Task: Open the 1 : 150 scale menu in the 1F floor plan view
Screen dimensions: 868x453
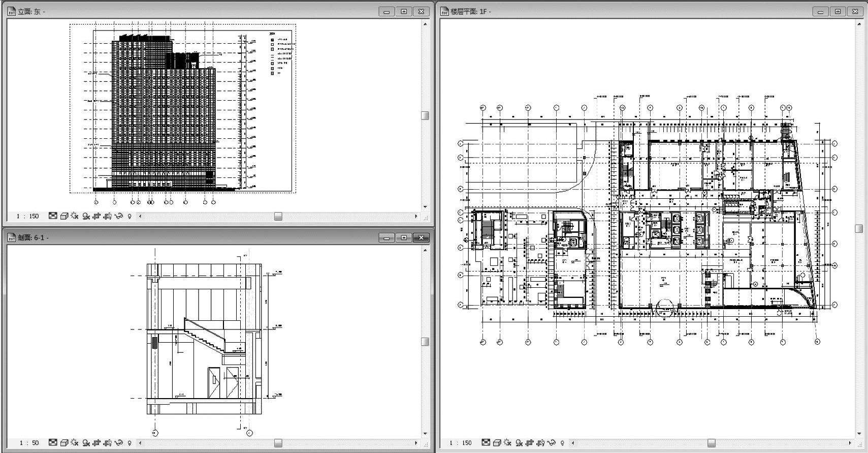Action: pos(460,443)
